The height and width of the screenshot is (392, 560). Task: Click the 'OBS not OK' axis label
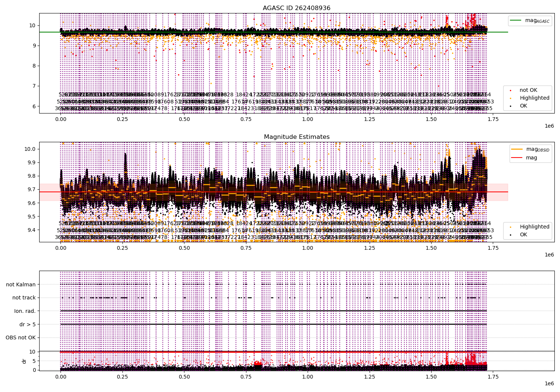click(x=21, y=338)
